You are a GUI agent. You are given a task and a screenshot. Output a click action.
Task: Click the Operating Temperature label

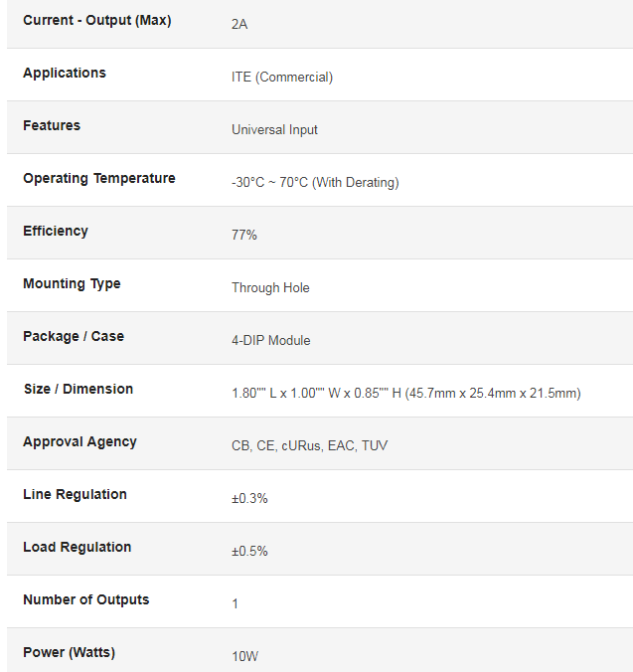click(99, 178)
